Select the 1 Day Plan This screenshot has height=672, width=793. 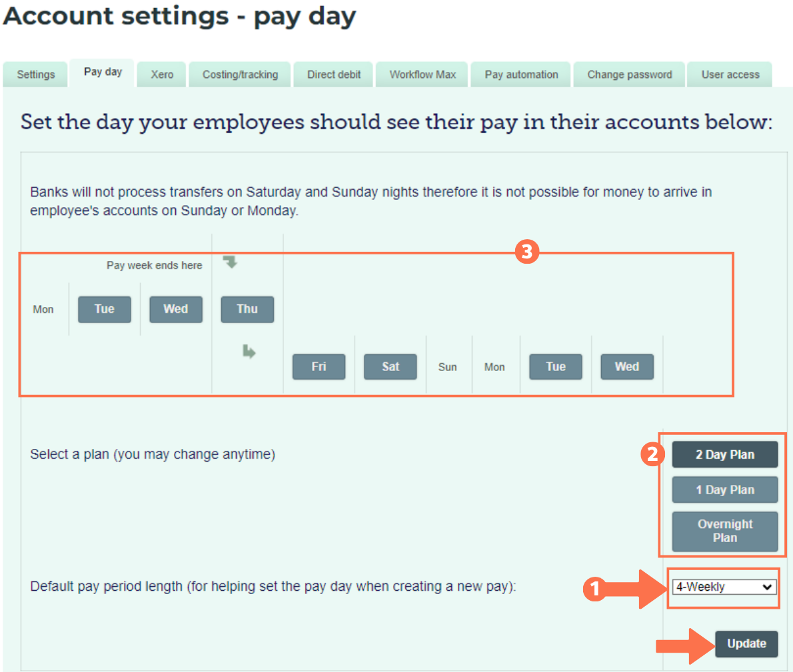pyautogui.click(x=724, y=490)
